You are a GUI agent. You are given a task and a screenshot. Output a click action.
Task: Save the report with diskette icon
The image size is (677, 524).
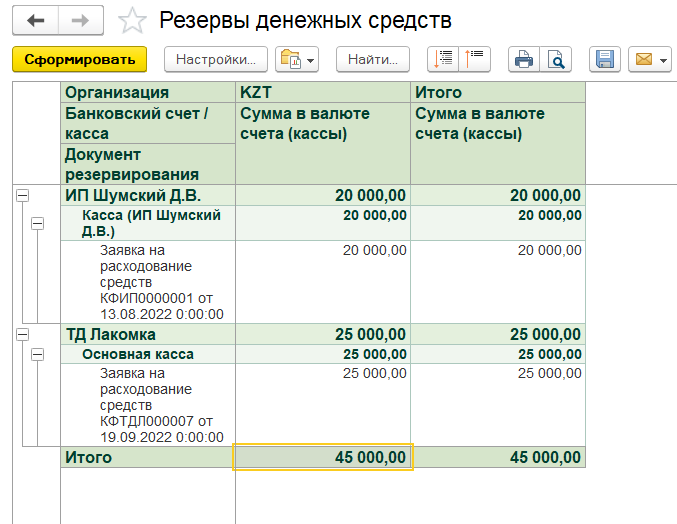pos(604,60)
